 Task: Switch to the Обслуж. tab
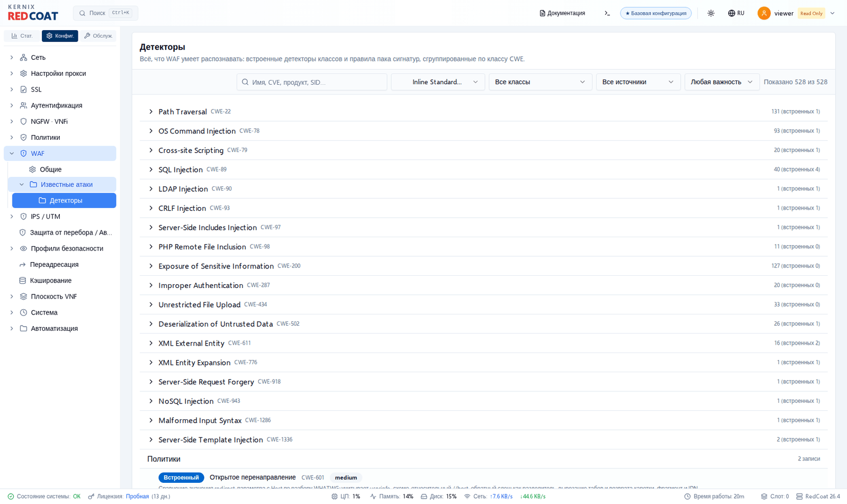pyautogui.click(x=98, y=36)
